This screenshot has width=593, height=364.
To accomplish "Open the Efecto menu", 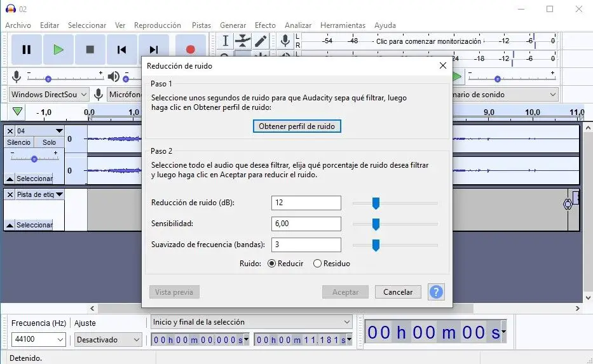I will [265, 25].
